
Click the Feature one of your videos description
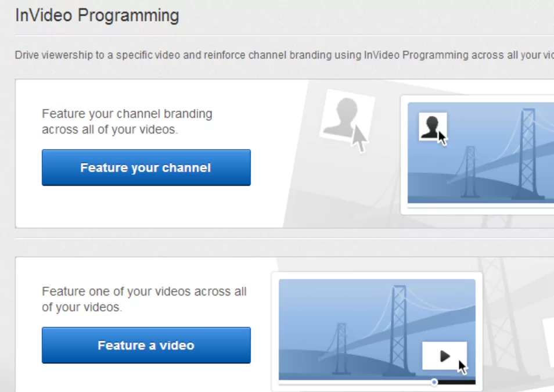tap(144, 299)
